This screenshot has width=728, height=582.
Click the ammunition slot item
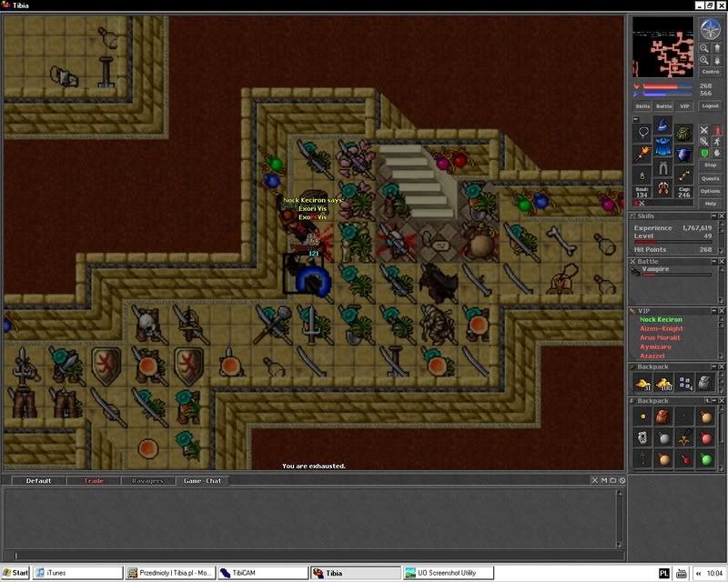click(683, 176)
